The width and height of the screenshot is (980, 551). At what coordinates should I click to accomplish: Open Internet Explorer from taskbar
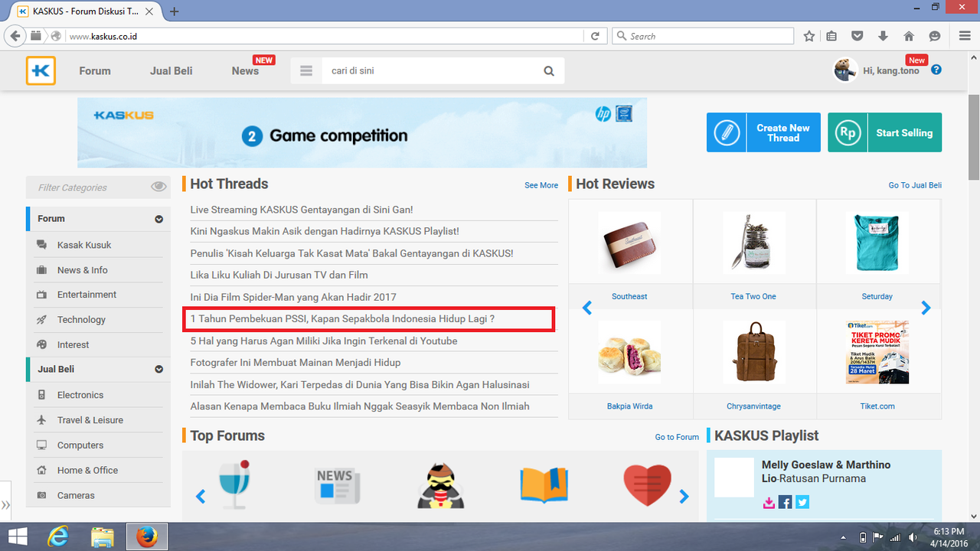(x=58, y=536)
